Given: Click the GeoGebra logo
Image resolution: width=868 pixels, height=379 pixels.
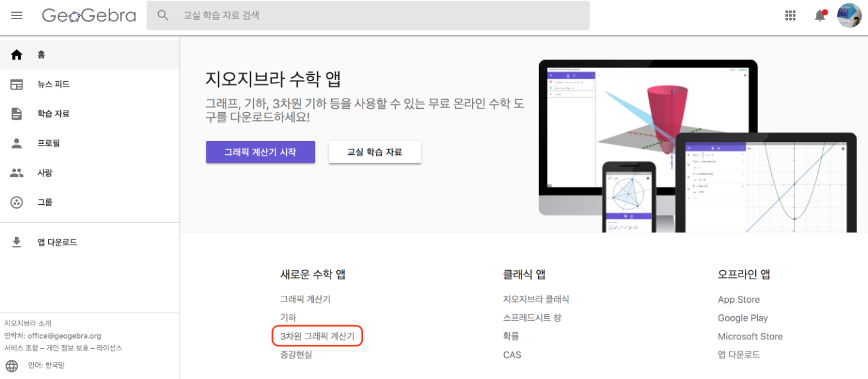Looking at the screenshot, I should tap(89, 15).
